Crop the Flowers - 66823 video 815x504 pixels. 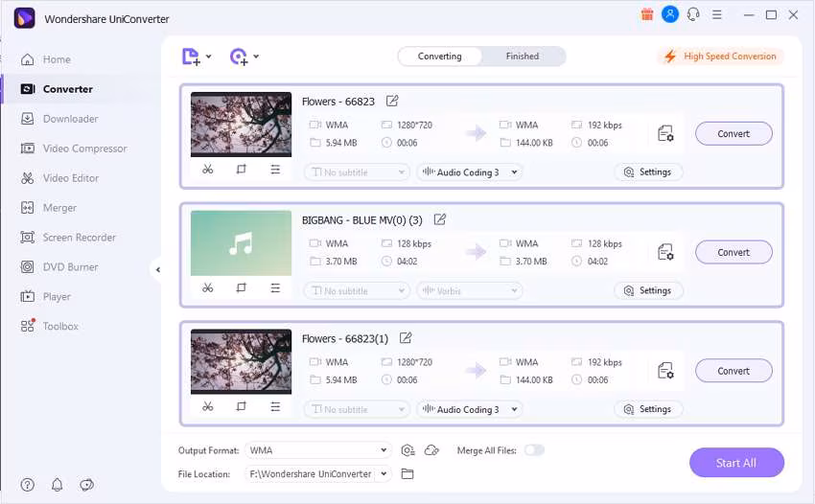pos(242,169)
